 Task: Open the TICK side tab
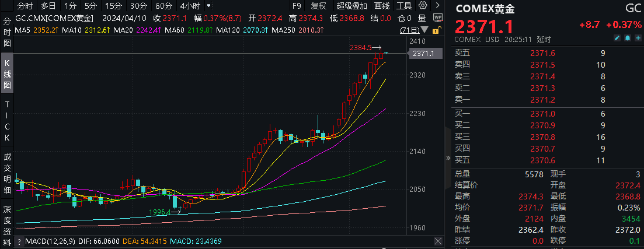pyautogui.click(x=7, y=121)
